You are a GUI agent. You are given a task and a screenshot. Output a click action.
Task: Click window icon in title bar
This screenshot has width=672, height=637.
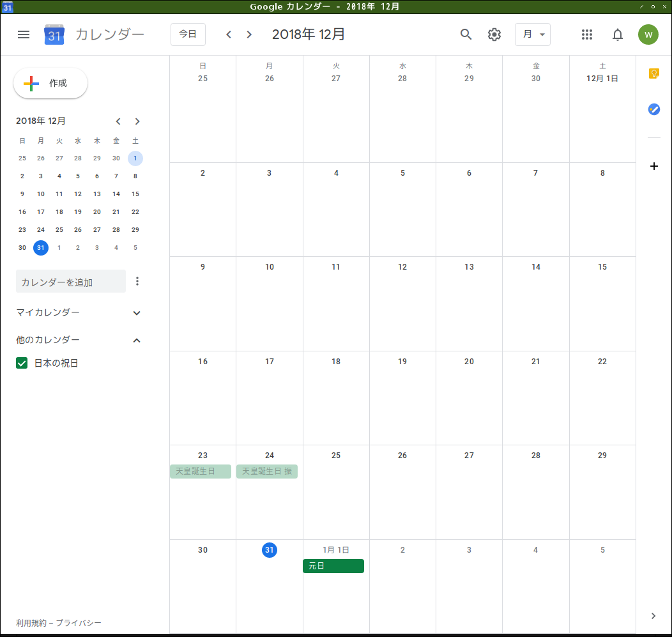tap(7, 7)
